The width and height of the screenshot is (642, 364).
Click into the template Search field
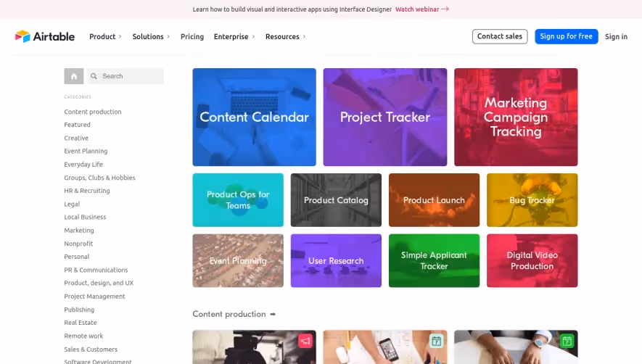(x=125, y=76)
